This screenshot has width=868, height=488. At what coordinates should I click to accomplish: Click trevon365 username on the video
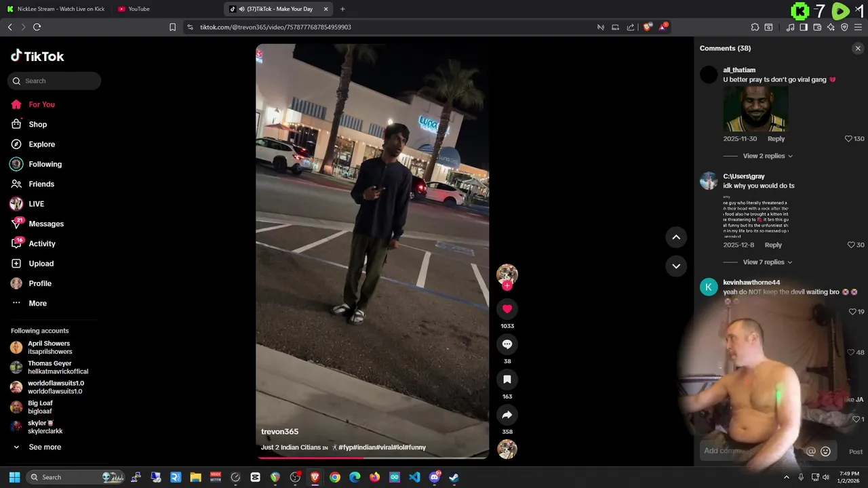(279, 432)
